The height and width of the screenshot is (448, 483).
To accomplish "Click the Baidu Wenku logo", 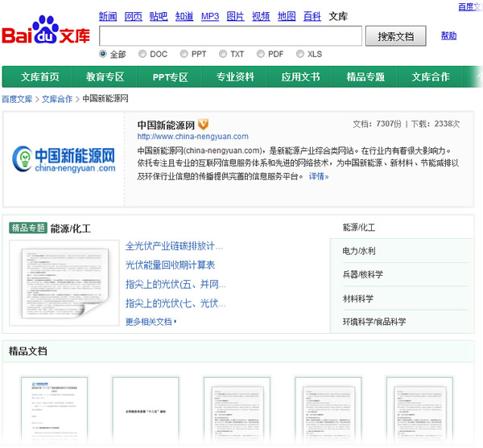I will click(x=46, y=30).
